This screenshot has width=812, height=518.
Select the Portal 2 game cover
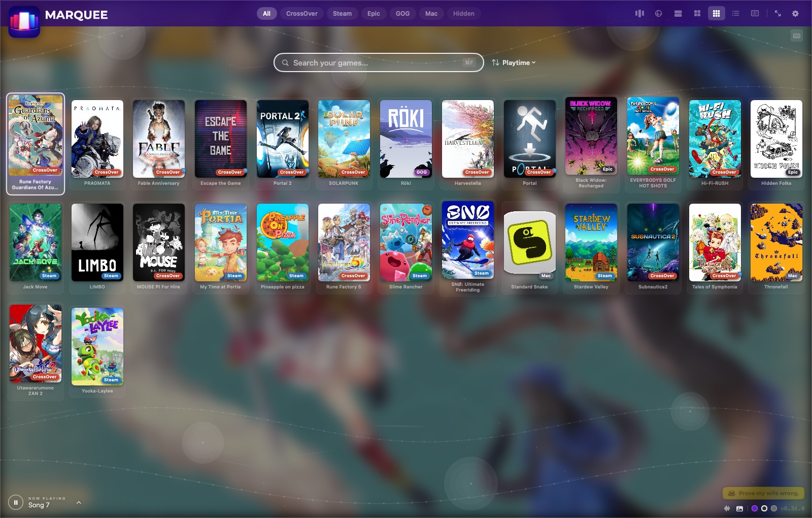(x=283, y=139)
